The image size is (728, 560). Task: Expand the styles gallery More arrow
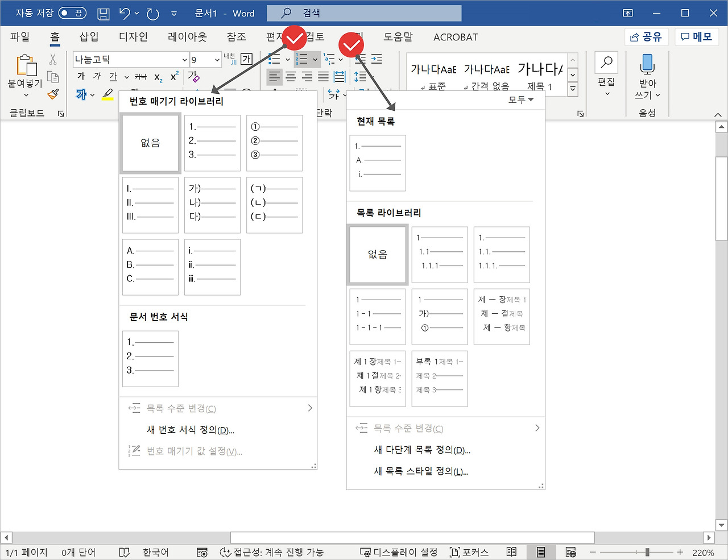pyautogui.click(x=573, y=89)
